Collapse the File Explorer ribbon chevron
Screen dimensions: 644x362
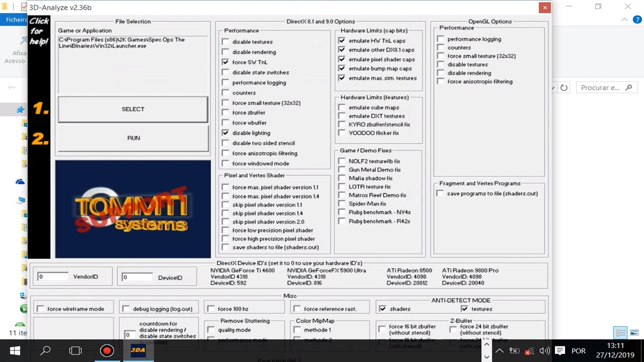(624, 20)
